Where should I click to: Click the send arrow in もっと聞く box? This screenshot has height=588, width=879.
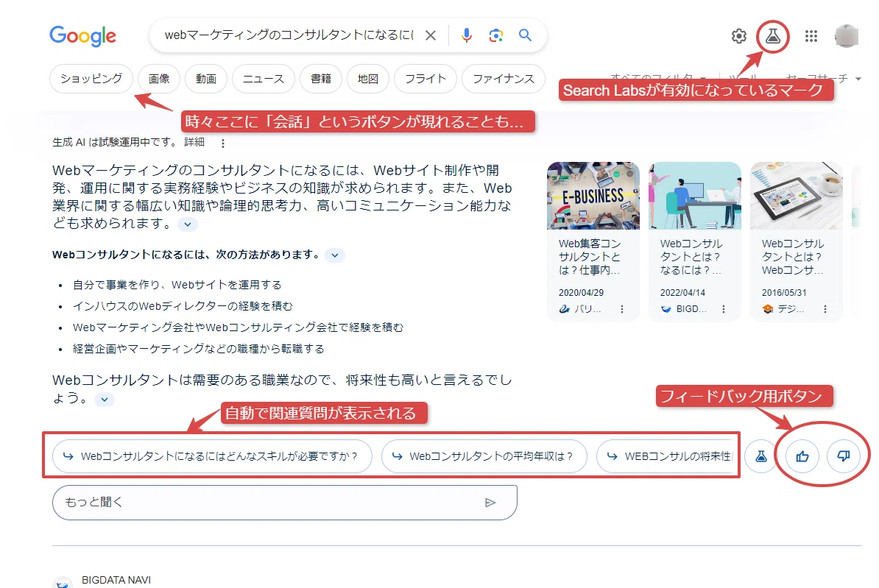click(490, 502)
